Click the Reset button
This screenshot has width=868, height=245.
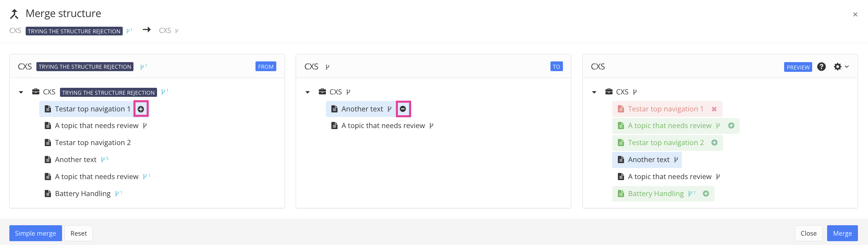[x=79, y=233]
